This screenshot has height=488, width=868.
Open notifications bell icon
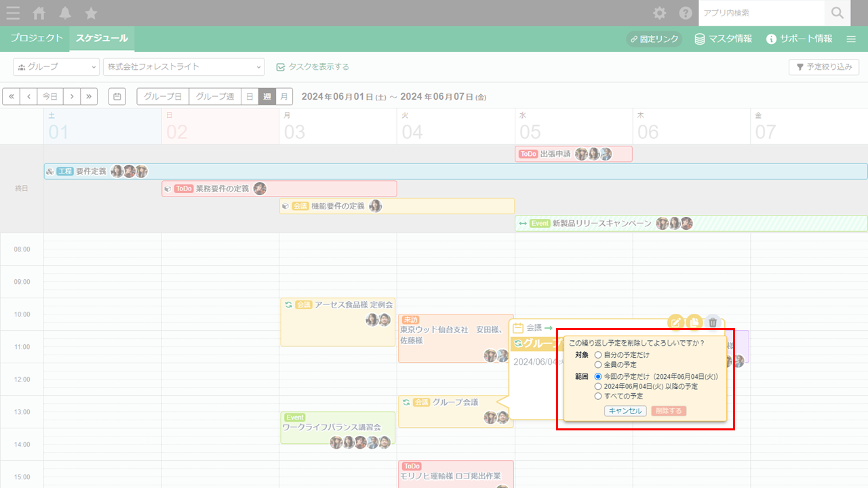(65, 13)
